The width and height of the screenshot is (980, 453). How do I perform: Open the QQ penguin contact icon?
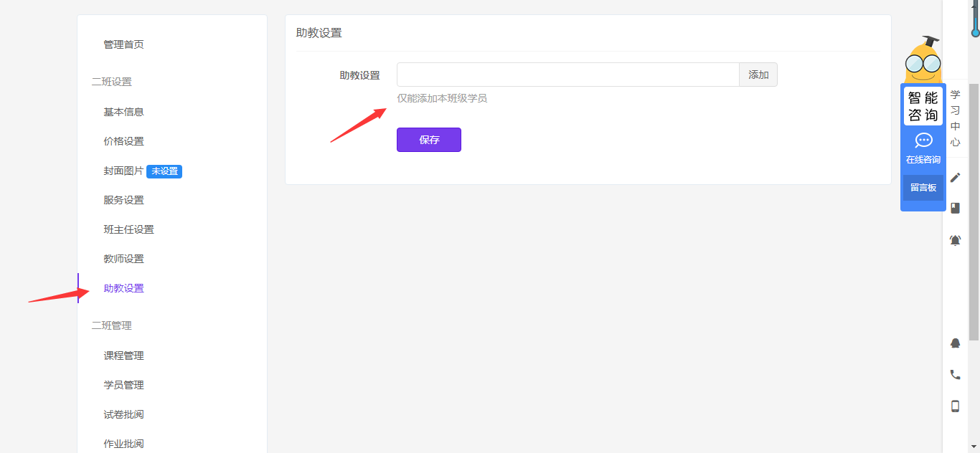[x=955, y=343]
